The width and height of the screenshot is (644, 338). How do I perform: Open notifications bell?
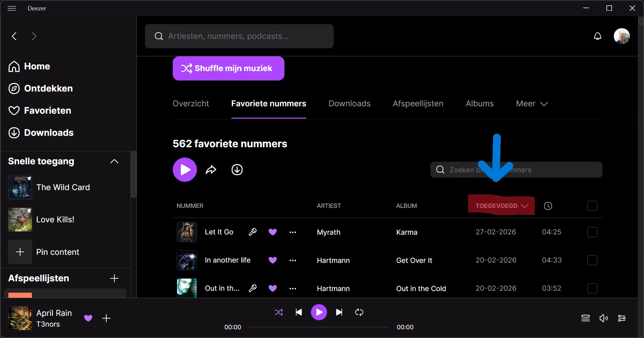(598, 36)
